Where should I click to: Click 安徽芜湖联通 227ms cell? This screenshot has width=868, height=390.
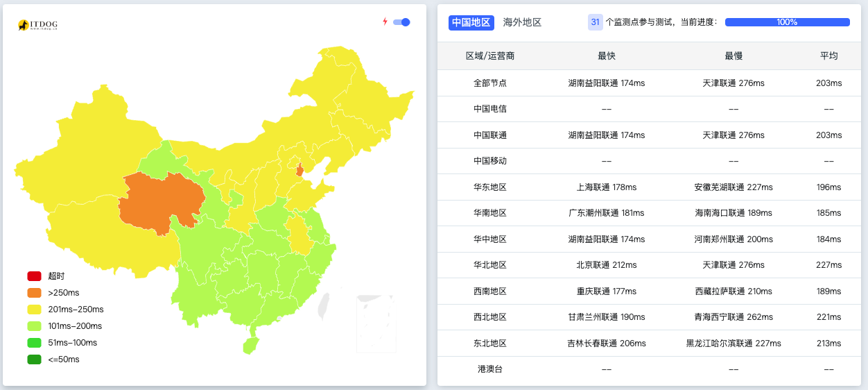pyautogui.click(x=734, y=187)
